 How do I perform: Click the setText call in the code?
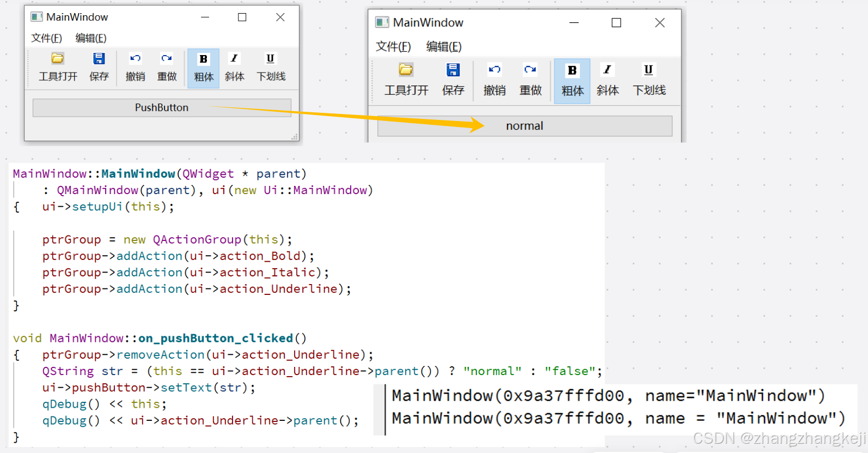pyautogui.click(x=186, y=388)
